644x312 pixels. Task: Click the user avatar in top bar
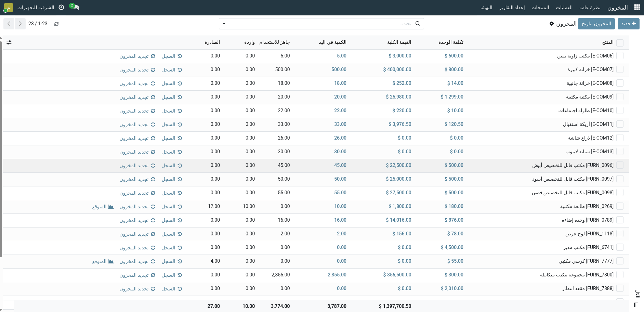point(8,7)
